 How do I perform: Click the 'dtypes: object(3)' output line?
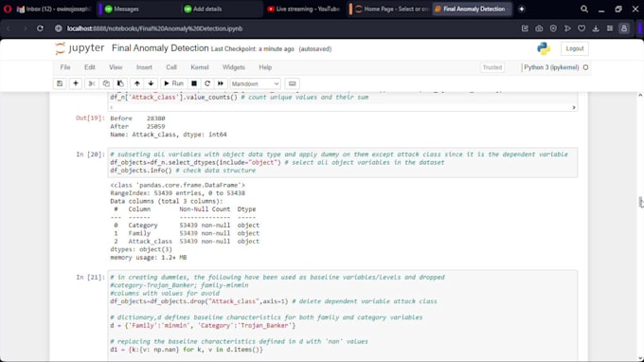(x=141, y=249)
